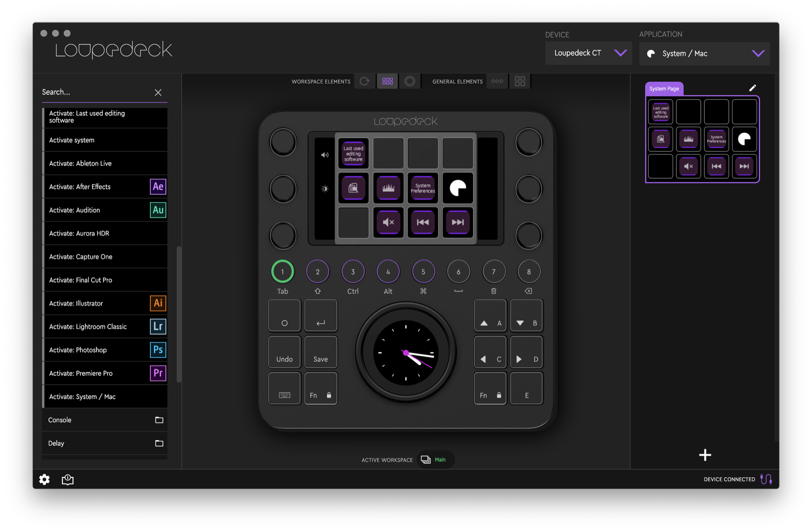
Task: Click the Main active workspace button
Action: 435,460
